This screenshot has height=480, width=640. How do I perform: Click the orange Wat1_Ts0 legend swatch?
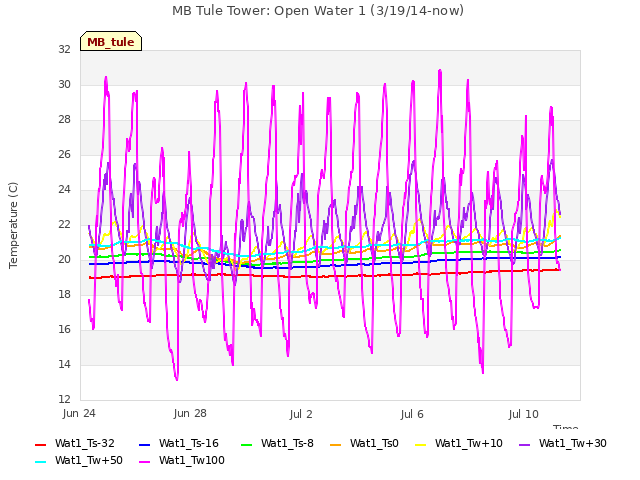point(335,444)
